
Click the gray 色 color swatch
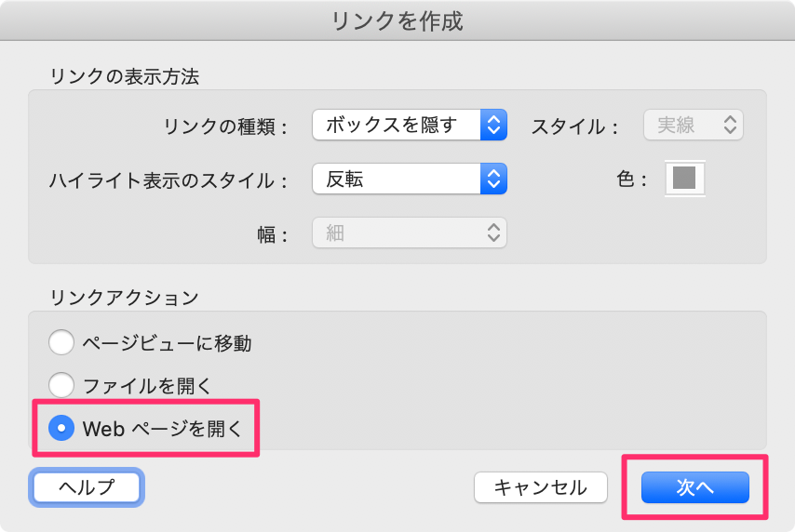click(x=684, y=178)
